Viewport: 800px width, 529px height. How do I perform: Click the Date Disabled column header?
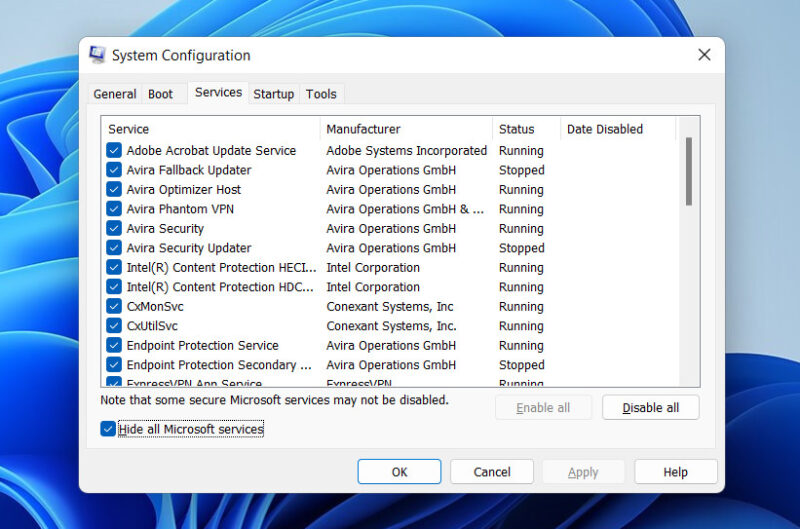[x=618, y=129]
